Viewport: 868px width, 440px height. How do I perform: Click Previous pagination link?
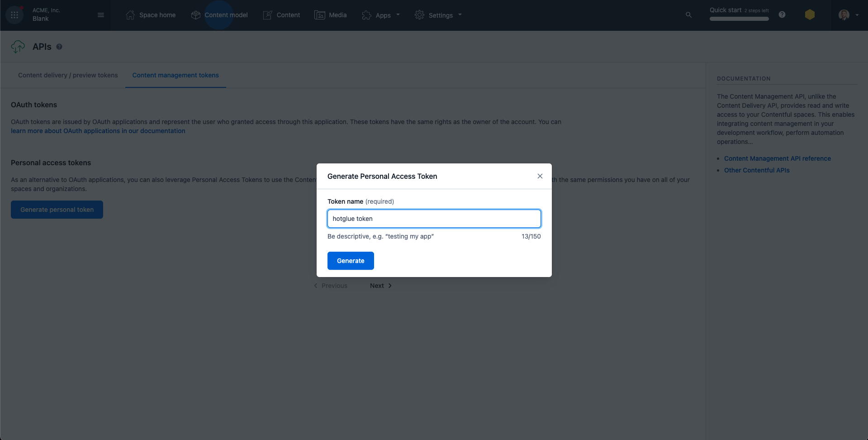tap(331, 286)
